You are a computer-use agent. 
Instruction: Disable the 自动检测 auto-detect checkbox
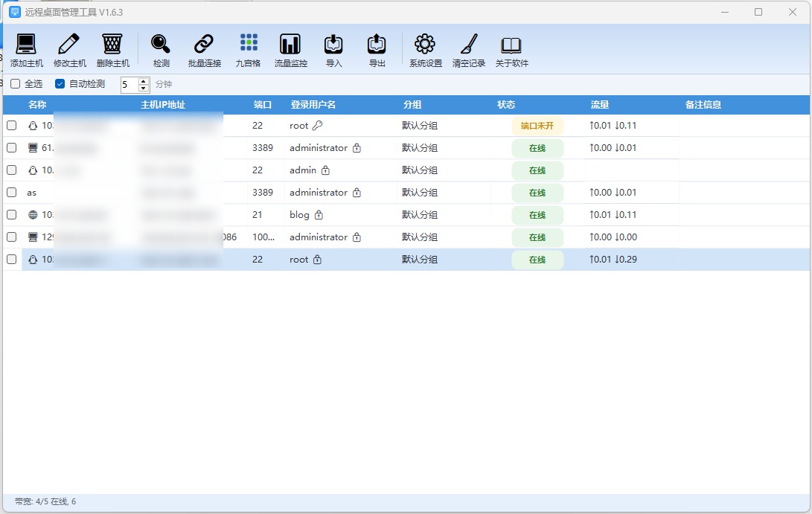(x=60, y=84)
